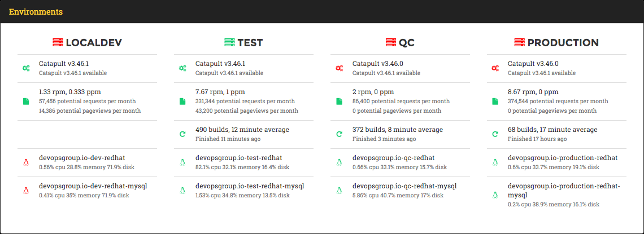Screen dimensions: 644x234
Task: Click Catapult v3.46.0 in the PRODUCTION column
Action: tap(533, 64)
